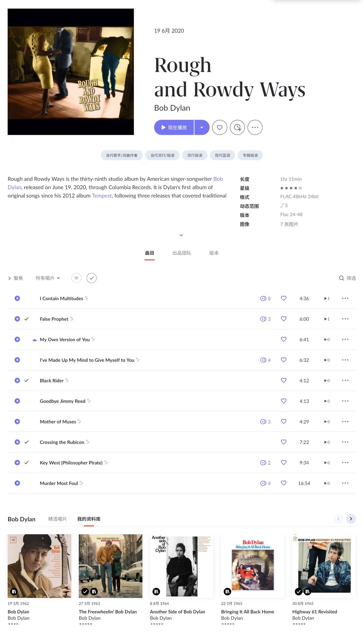This screenshot has height=637, width=364.
Task: Click play count icon for False Prophet
Action: (x=327, y=319)
